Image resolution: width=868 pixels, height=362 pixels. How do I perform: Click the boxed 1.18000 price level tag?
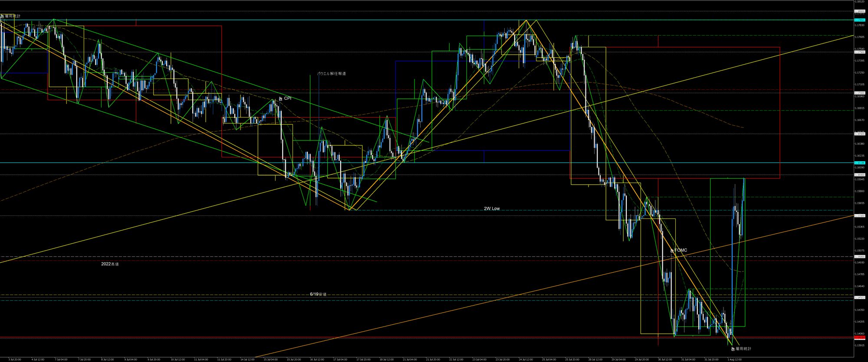(x=859, y=11)
